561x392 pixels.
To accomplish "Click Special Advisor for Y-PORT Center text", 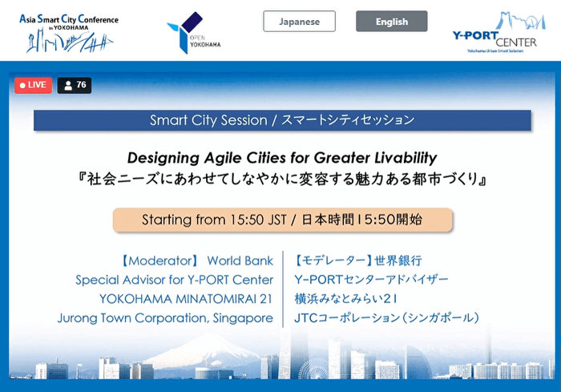I will coord(174,280).
